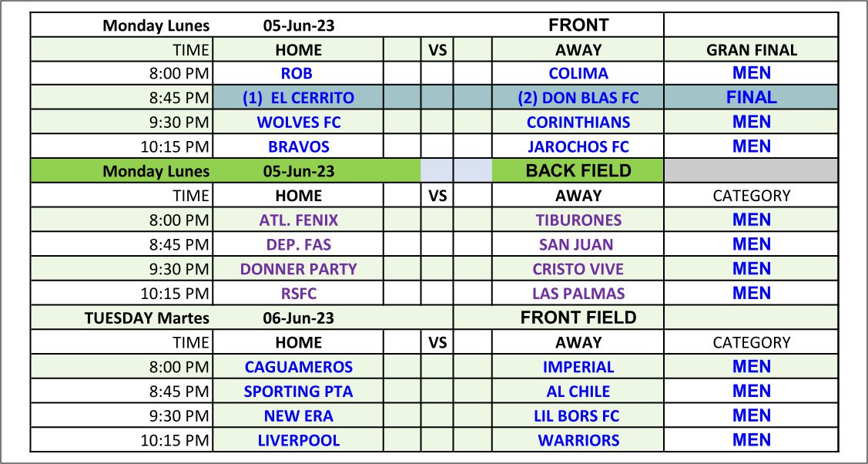Select the WOLVES FC cell
Image resolution: width=868 pixels, height=464 pixels.
(298, 122)
